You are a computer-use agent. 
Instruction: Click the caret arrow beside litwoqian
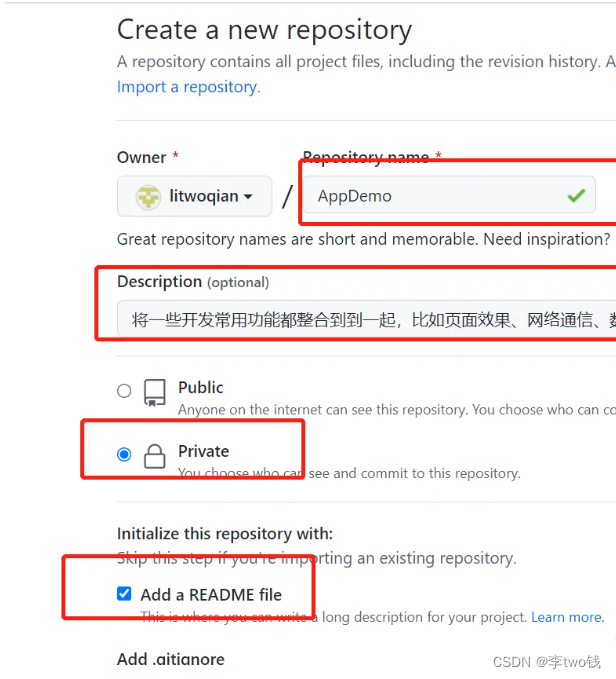pos(248,197)
